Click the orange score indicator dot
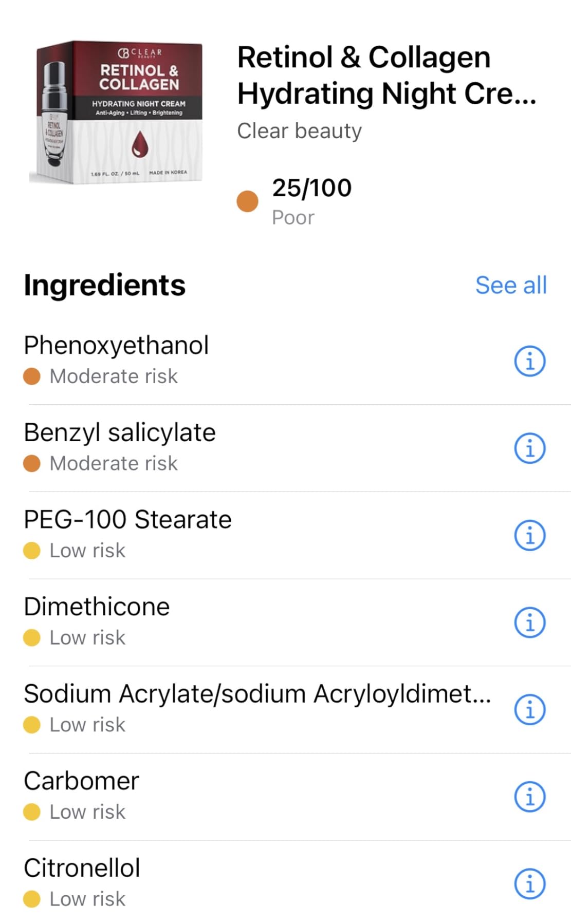 [x=247, y=201]
